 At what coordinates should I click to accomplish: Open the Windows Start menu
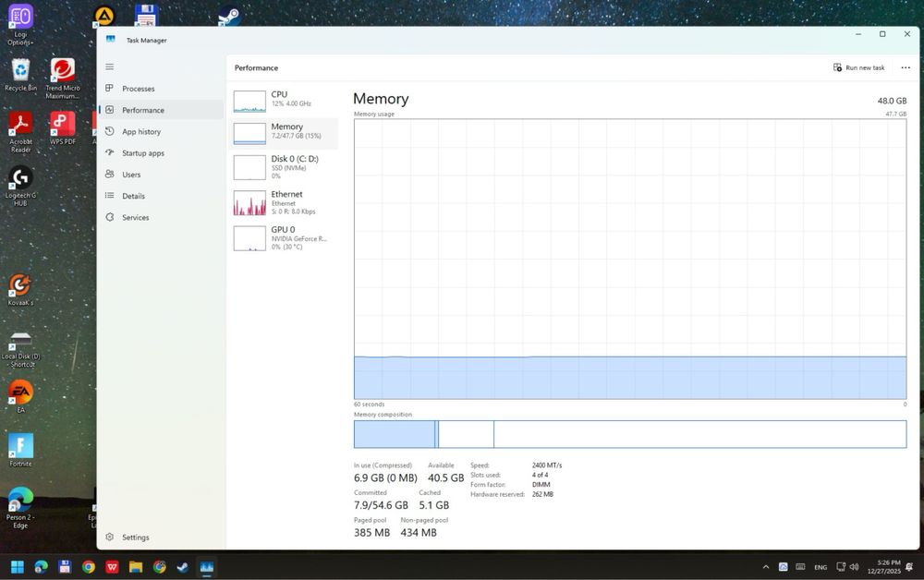(x=17, y=567)
